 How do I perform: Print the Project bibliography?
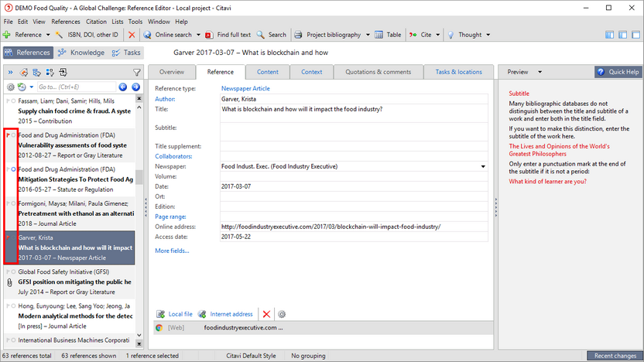pos(327,35)
